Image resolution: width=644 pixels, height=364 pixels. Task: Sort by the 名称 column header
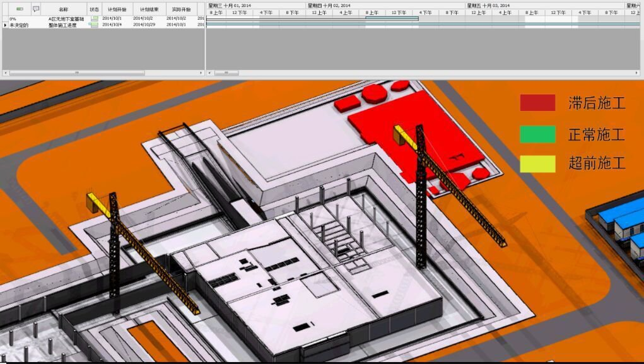(64, 9)
